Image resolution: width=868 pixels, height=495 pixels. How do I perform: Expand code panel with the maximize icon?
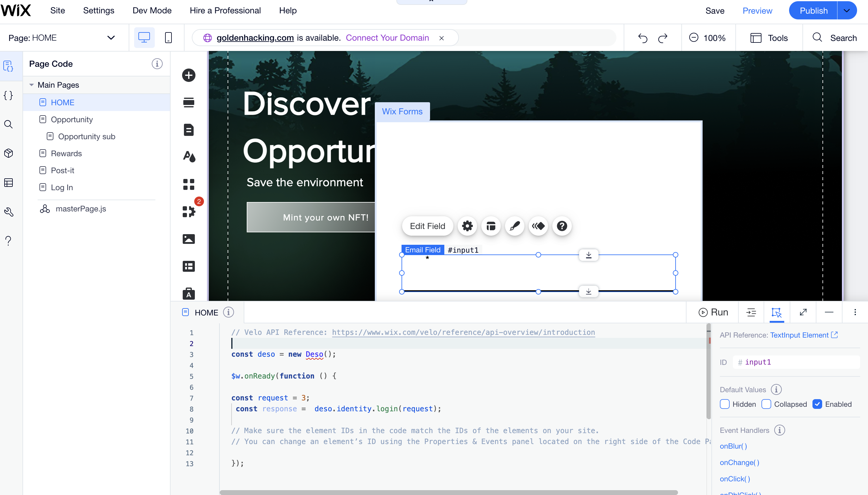click(803, 312)
